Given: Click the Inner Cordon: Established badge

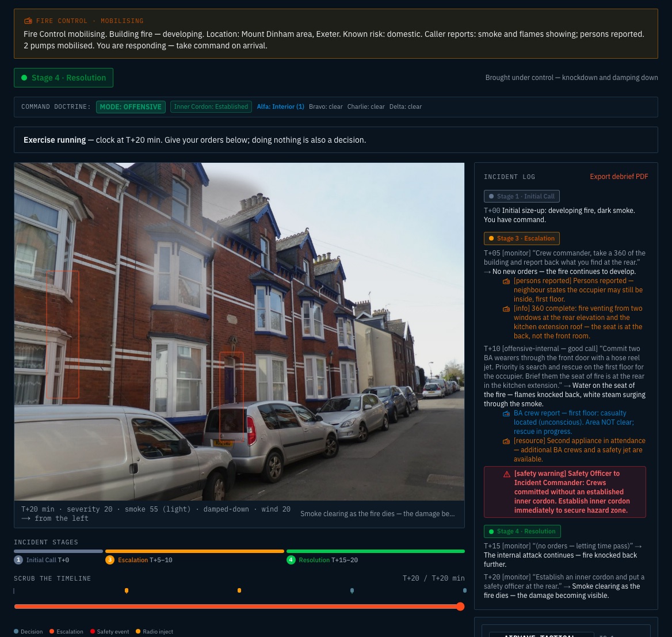Looking at the screenshot, I should point(211,106).
